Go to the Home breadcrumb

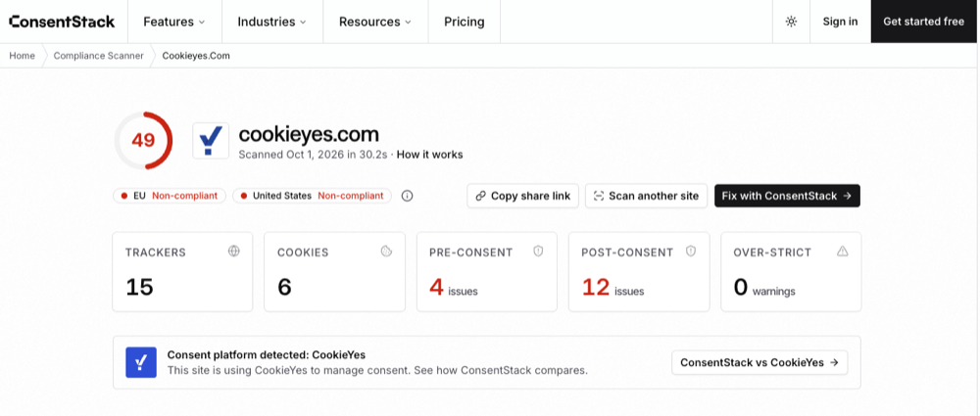(x=22, y=56)
